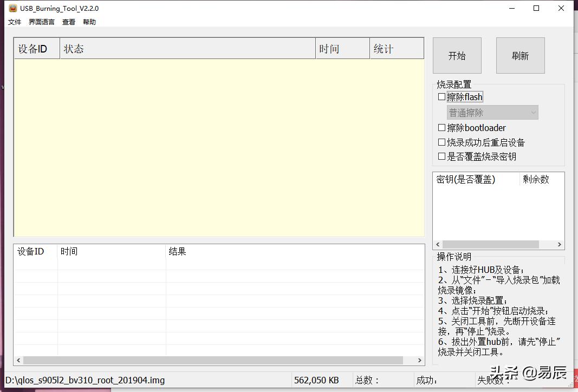The height and width of the screenshot is (392, 578).
Task: Enable the 擦除flash checkbox
Action: [442, 96]
